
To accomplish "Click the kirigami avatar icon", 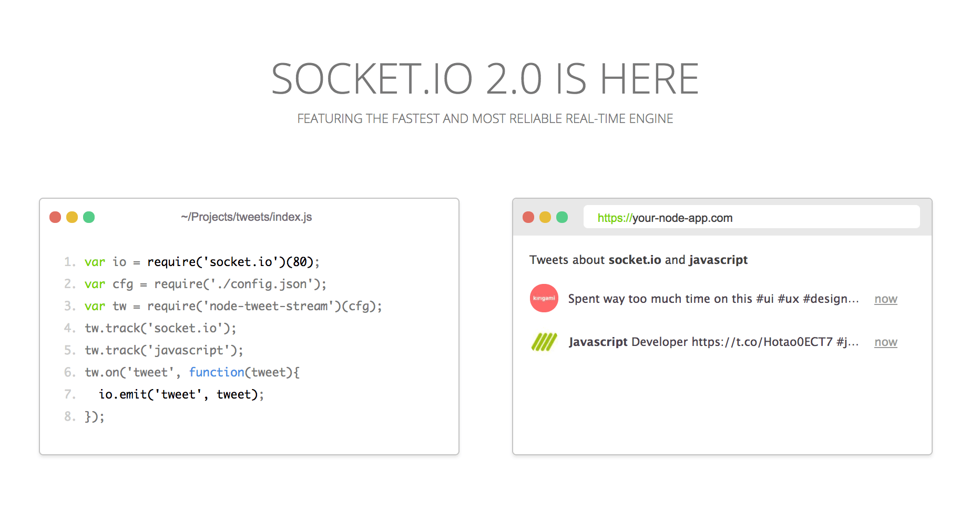I will click(x=544, y=299).
